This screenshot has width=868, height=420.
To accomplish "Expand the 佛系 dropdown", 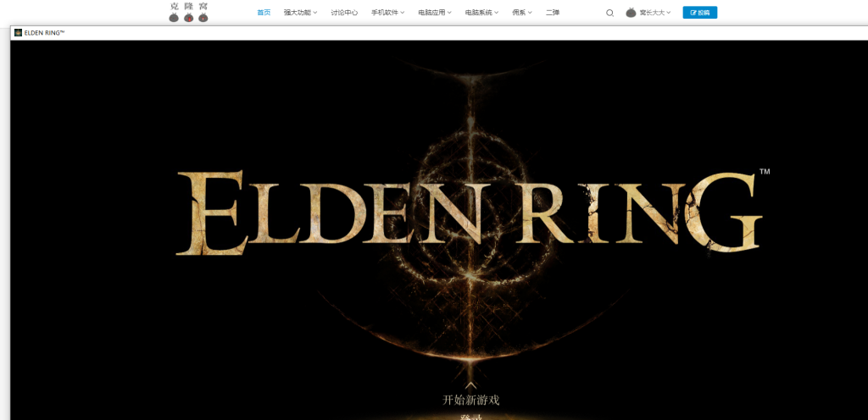I will (522, 12).
